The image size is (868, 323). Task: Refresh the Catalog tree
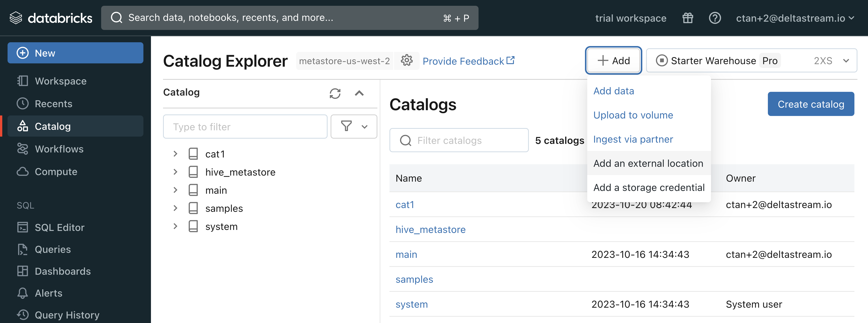point(335,93)
